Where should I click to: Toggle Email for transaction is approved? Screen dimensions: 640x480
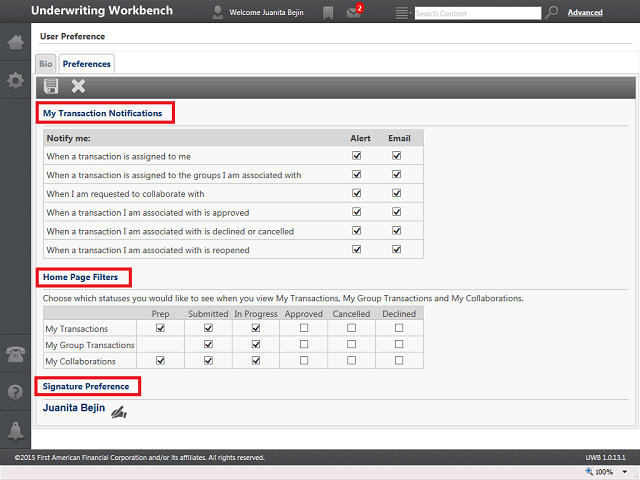pos(396,212)
